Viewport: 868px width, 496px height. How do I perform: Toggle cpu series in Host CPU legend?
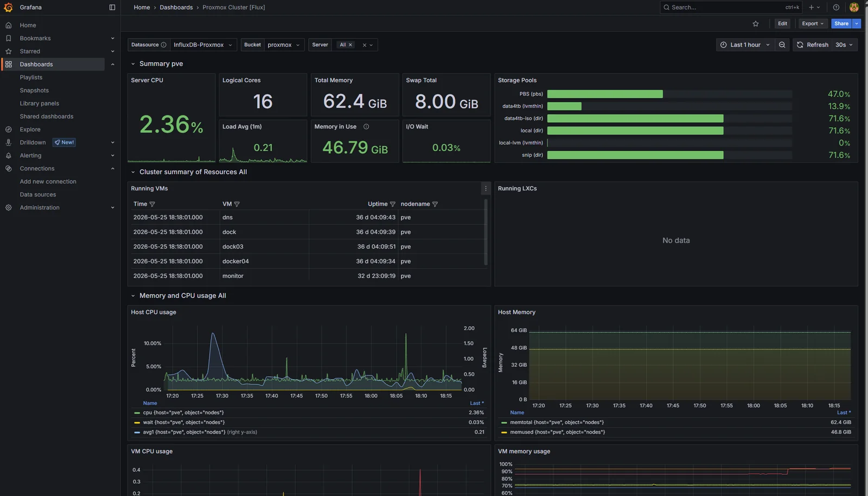(x=183, y=413)
